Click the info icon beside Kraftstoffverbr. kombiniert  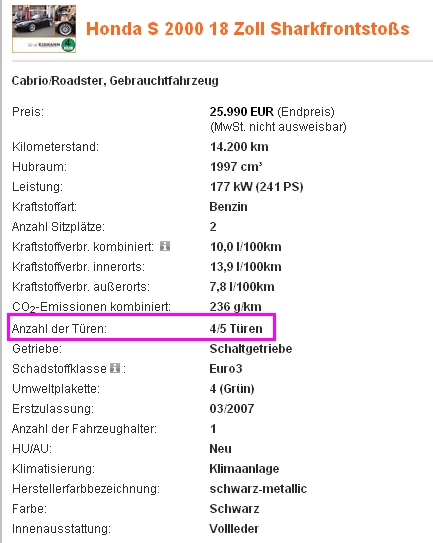(x=165, y=246)
